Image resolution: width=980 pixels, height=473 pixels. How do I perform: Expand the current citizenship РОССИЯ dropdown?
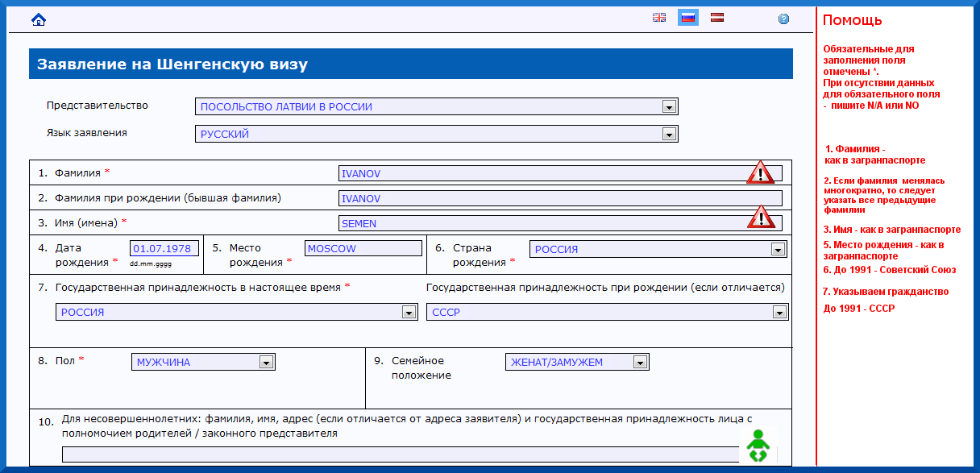(409, 313)
